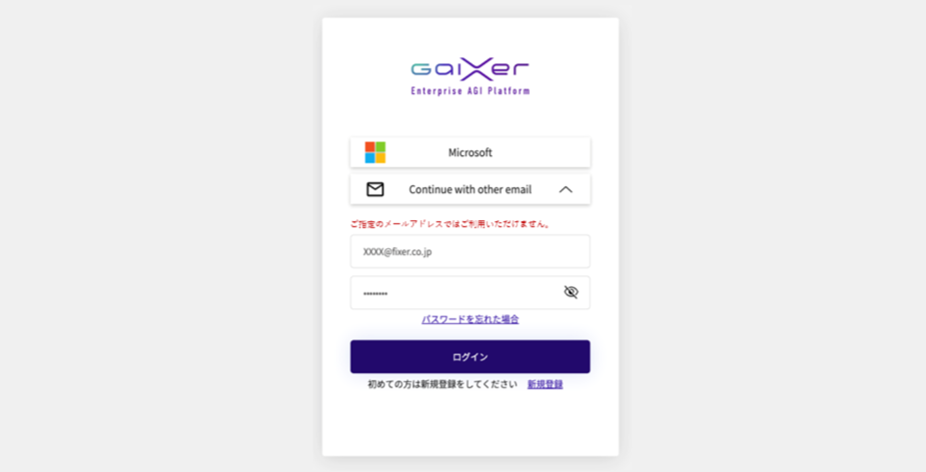
Task: Click the envelope mail icon
Action: click(x=375, y=189)
